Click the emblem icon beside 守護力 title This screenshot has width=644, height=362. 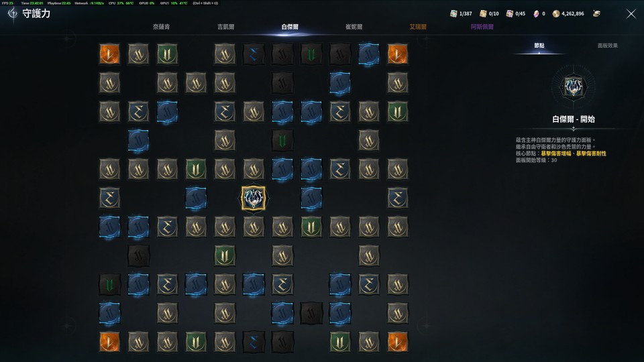tap(13, 13)
